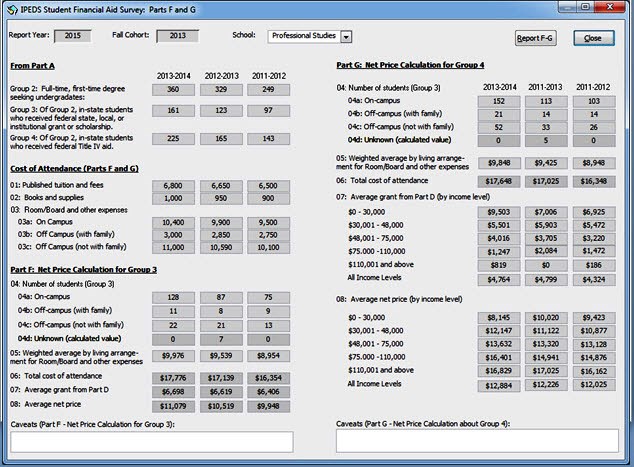
Task: Click average net price $16,829
Action: pos(499,371)
